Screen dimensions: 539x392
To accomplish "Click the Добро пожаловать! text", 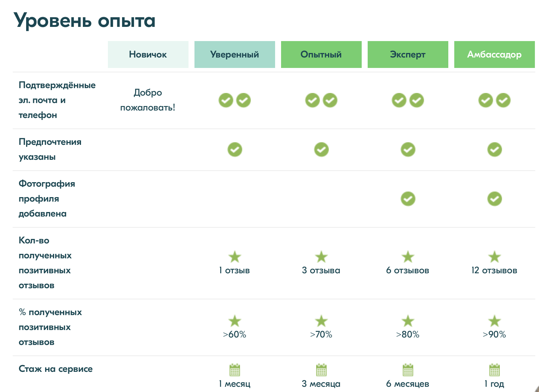I will click(148, 100).
